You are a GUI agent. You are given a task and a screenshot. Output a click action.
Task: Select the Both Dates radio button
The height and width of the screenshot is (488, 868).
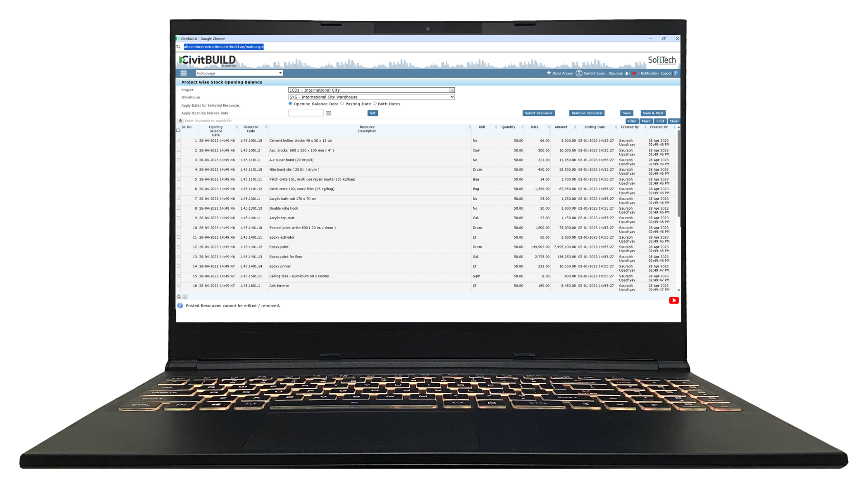[x=375, y=103]
